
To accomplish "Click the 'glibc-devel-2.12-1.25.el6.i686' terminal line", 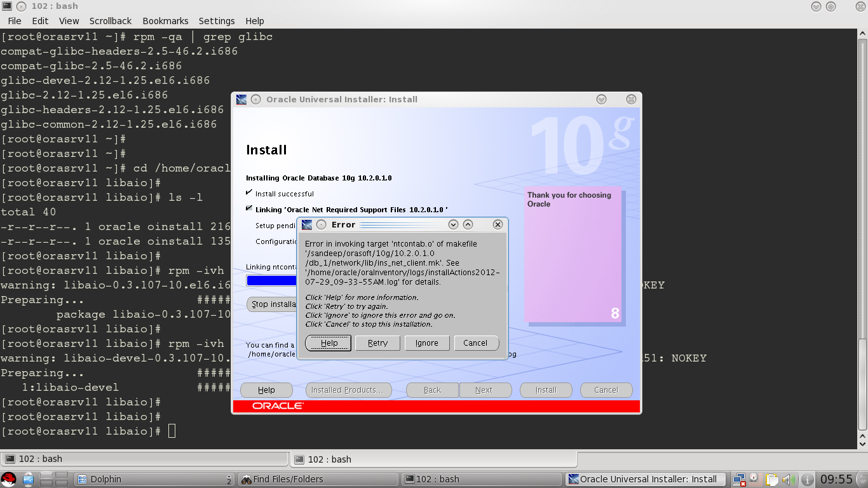I will point(105,81).
